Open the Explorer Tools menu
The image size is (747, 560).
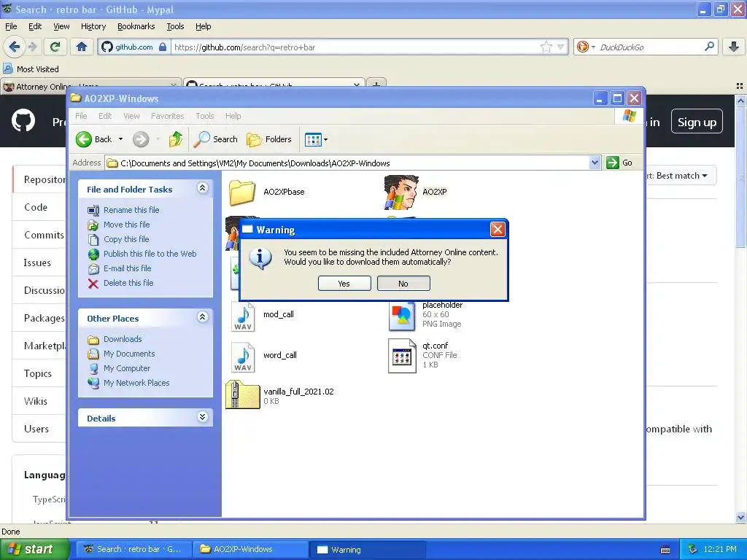click(205, 116)
